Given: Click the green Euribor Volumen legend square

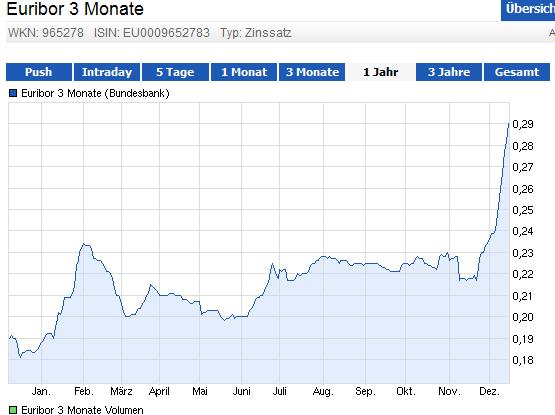Looking at the screenshot, I should click(13, 410).
